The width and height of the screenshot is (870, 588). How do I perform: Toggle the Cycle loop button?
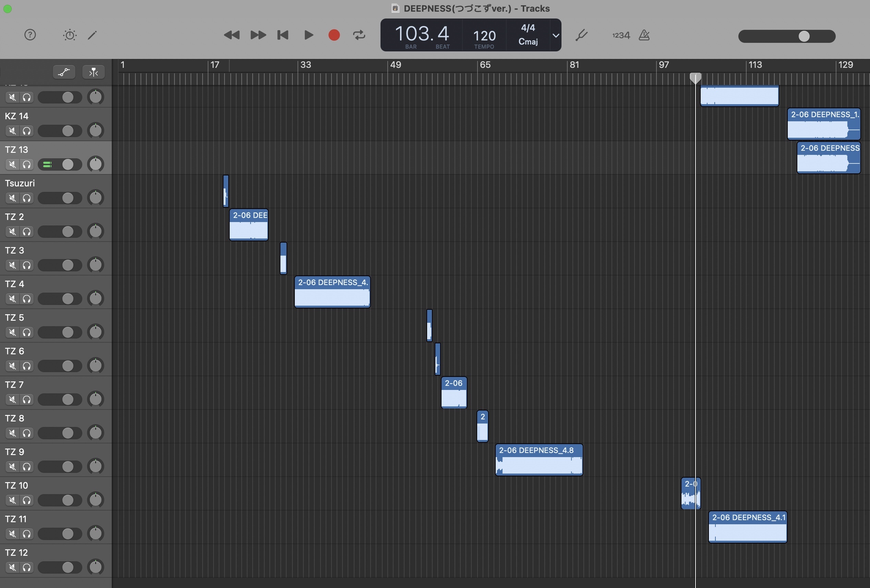[x=359, y=35]
